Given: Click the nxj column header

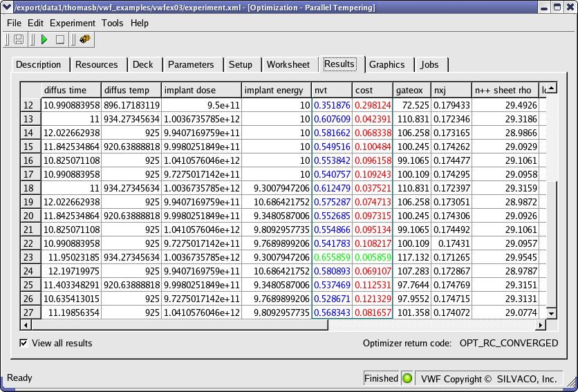Looking at the screenshot, I should [x=451, y=91].
